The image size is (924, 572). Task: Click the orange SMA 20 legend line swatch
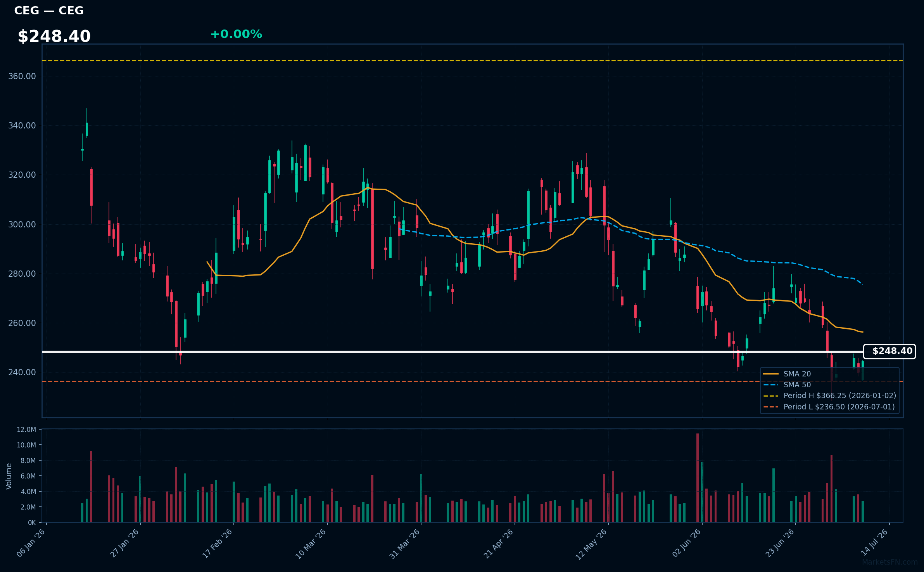[771, 374]
